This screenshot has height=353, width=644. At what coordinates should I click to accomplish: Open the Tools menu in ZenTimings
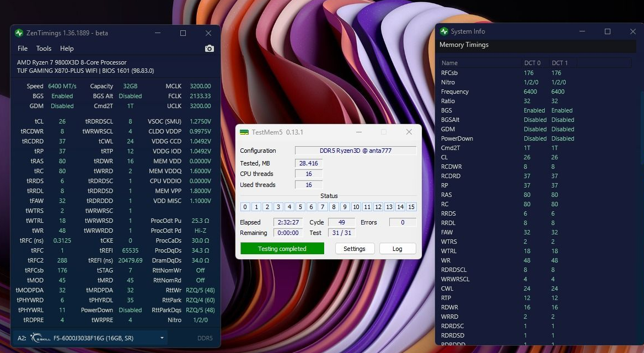coord(44,49)
